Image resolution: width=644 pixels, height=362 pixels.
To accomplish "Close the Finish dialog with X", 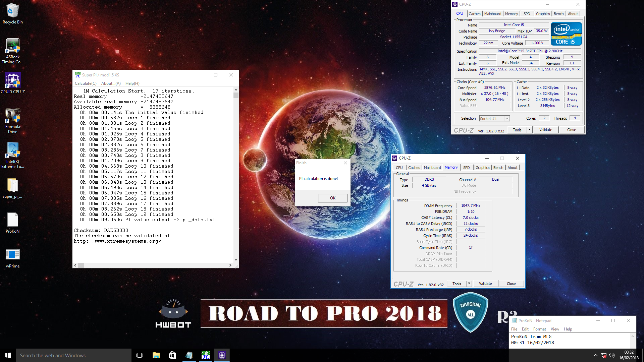I will [x=345, y=163].
